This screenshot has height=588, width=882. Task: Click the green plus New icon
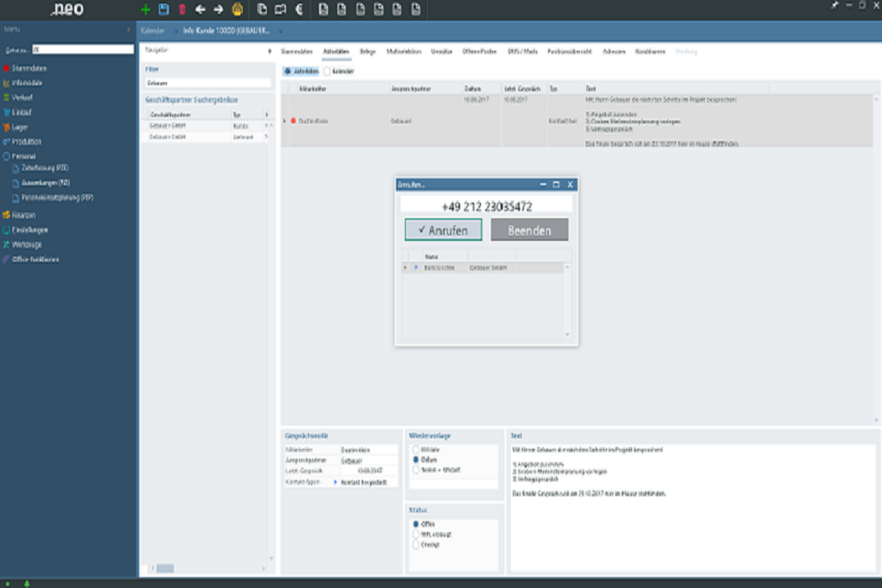pyautogui.click(x=146, y=10)
